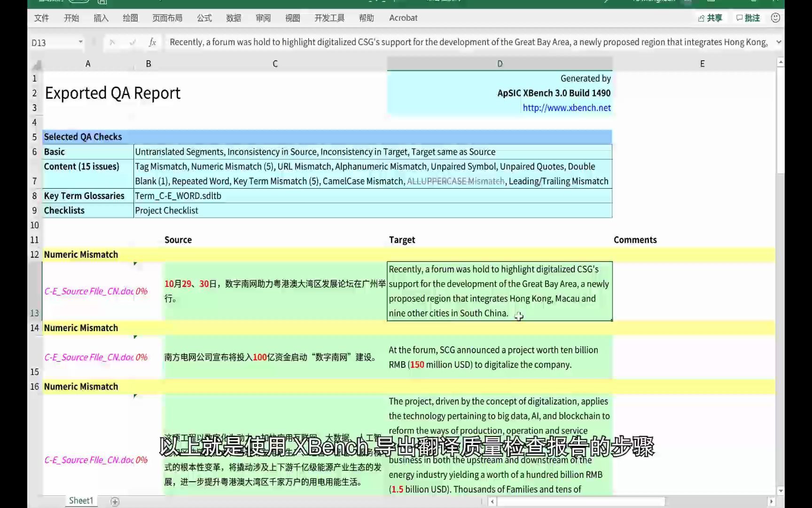812x508 pixels.
Task: Add a new worksheet with the plus icon
Action: point(114,501)
